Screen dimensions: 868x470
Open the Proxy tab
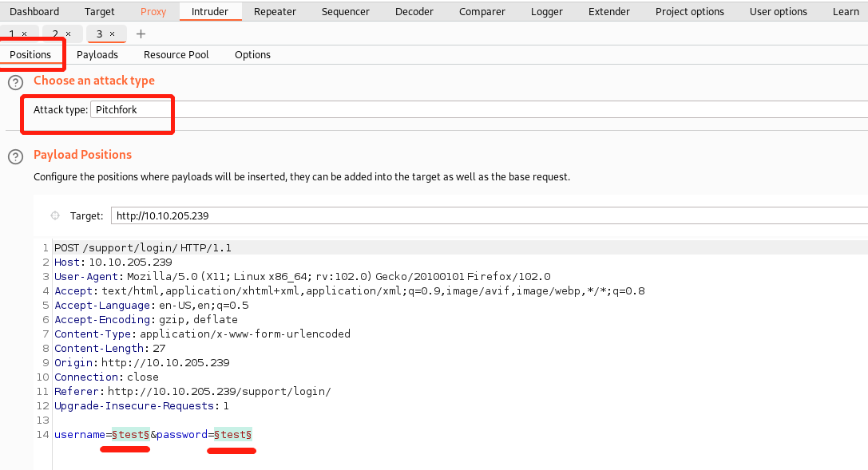click(153, 11)
